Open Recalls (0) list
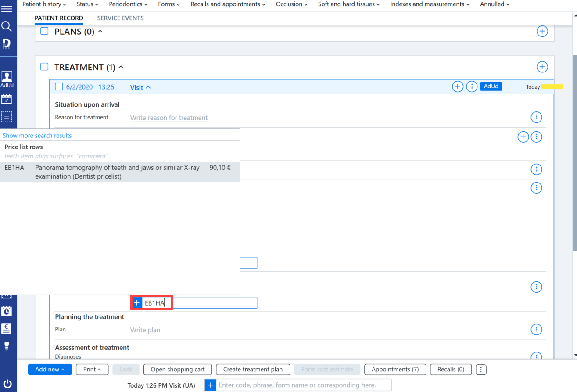The image size is (577, 392). coord(451,370)
